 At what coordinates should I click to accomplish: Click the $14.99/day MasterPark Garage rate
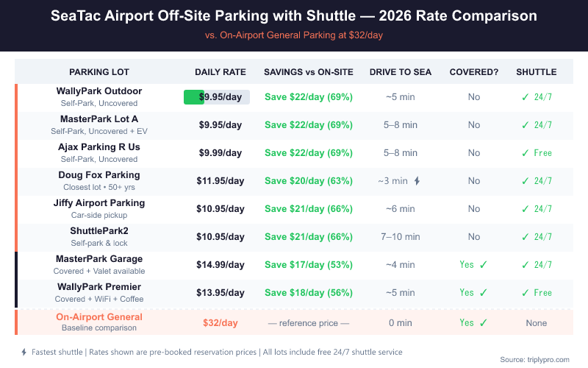coord(220,265)
